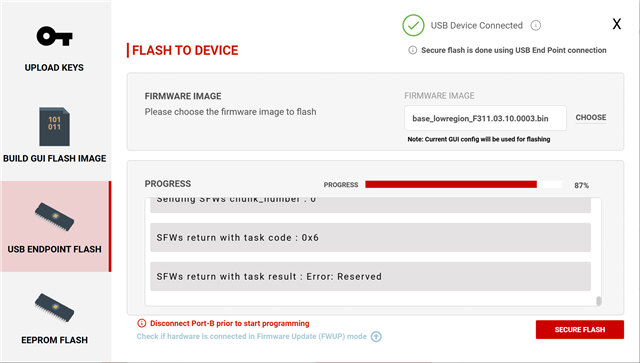640x363 pixels.
Task: Select the 'task result : Error: Reserved' log entry
Action: click(370, 276)
